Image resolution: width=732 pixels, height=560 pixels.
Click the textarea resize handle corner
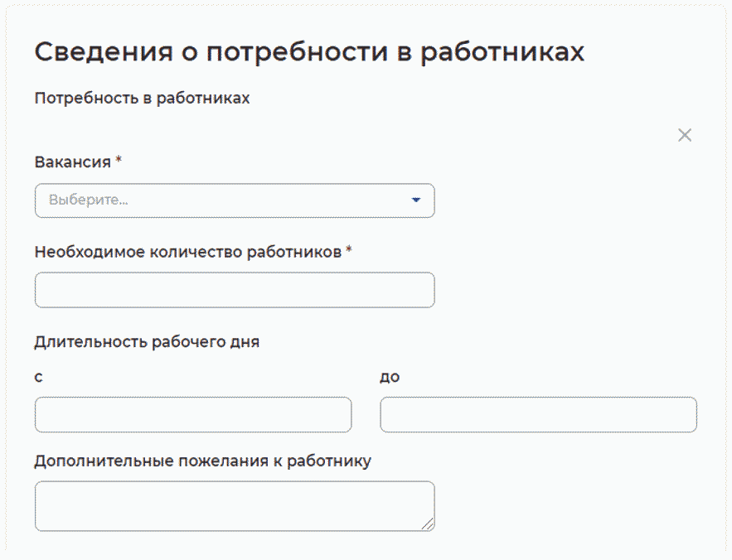(x=429, y=524)
